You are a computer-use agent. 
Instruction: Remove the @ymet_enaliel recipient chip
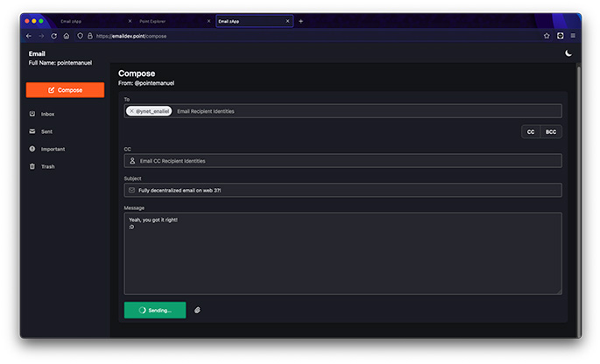coord(131,111)
